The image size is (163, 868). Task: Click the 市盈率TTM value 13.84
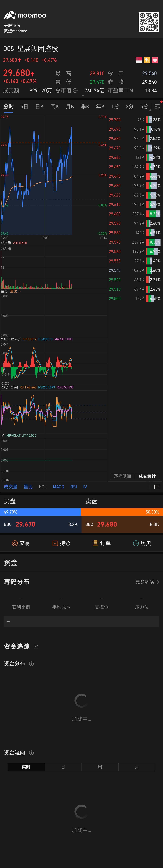coord(151,91)
